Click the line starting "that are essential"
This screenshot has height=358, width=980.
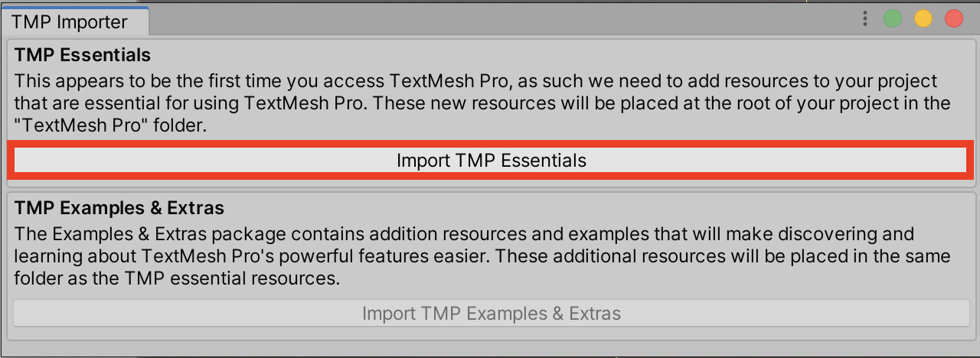tap(482, 104)
